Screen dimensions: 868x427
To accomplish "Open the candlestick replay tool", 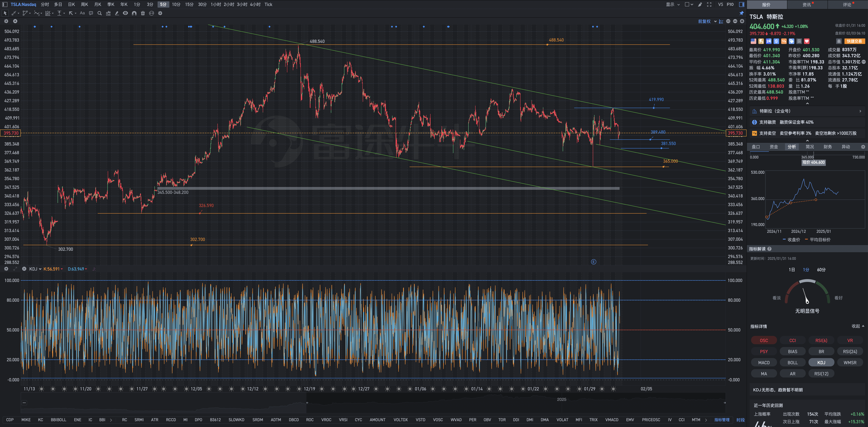I will [108, 13].
